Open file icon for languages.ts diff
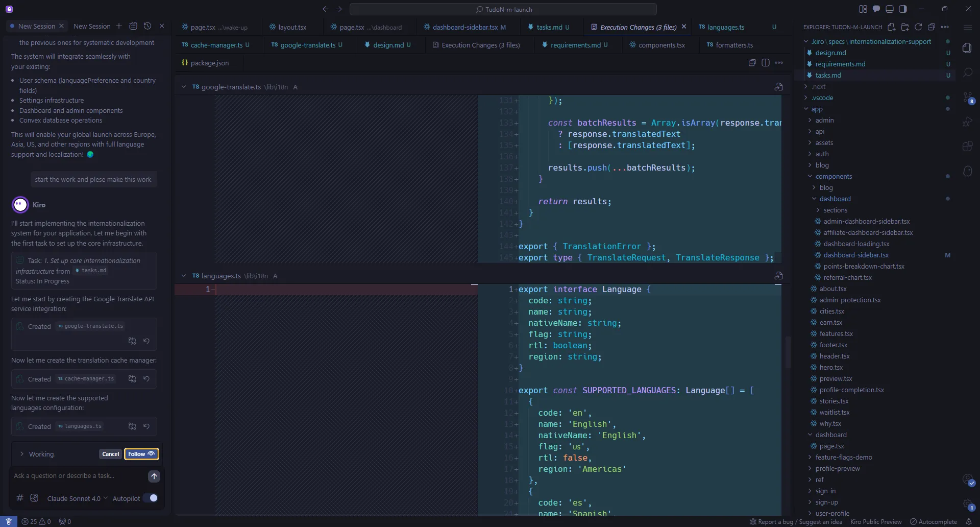980x527 pixels. pos(778,276)
